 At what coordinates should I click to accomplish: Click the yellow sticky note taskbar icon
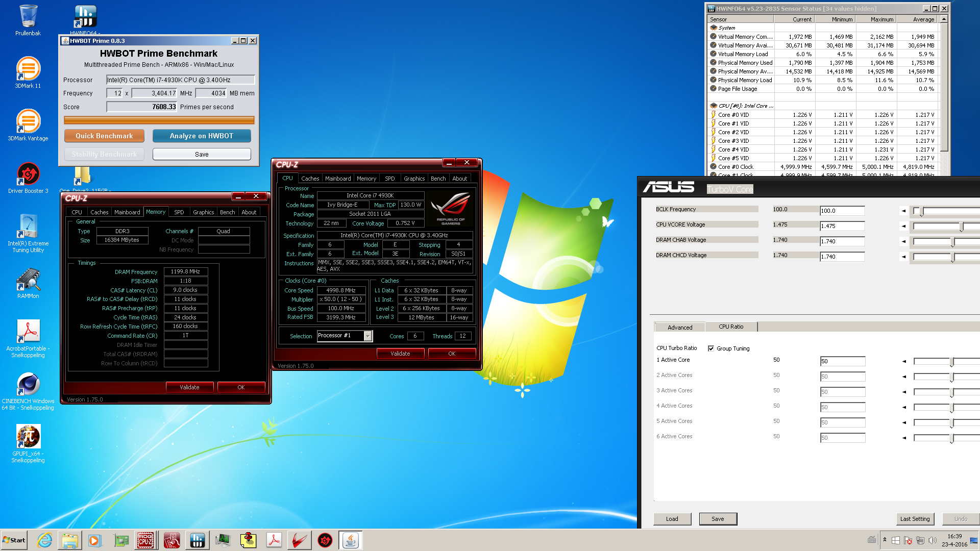click(x=248, y=540)
